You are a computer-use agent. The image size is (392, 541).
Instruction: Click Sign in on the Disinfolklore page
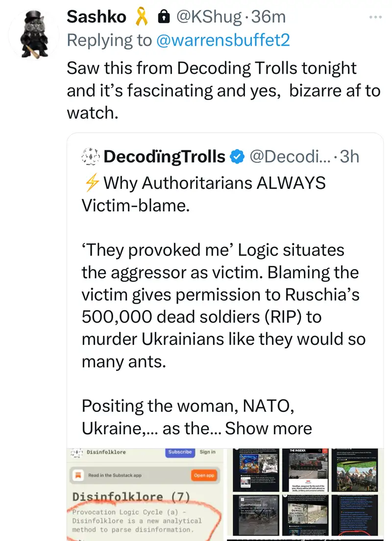click(x=207, y=452)
